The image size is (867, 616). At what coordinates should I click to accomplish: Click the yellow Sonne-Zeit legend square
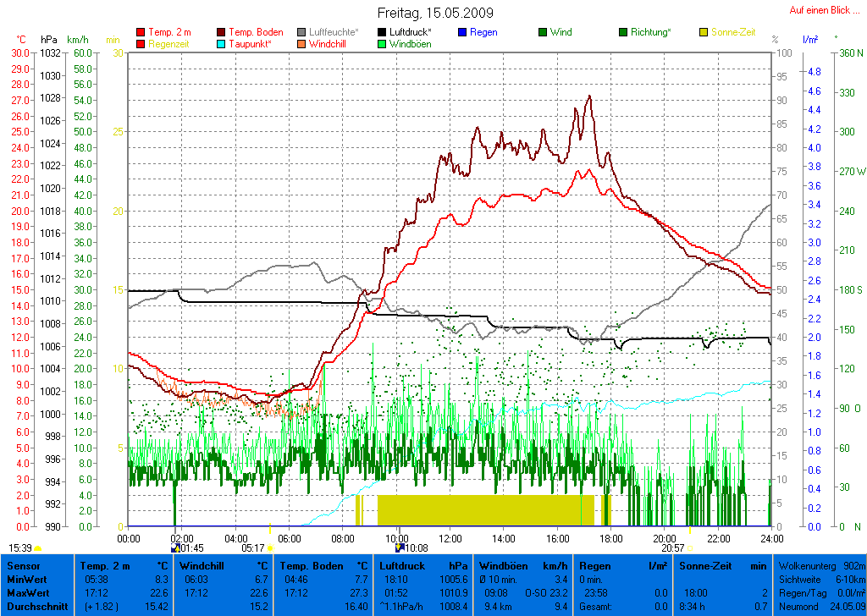[704, 32]
